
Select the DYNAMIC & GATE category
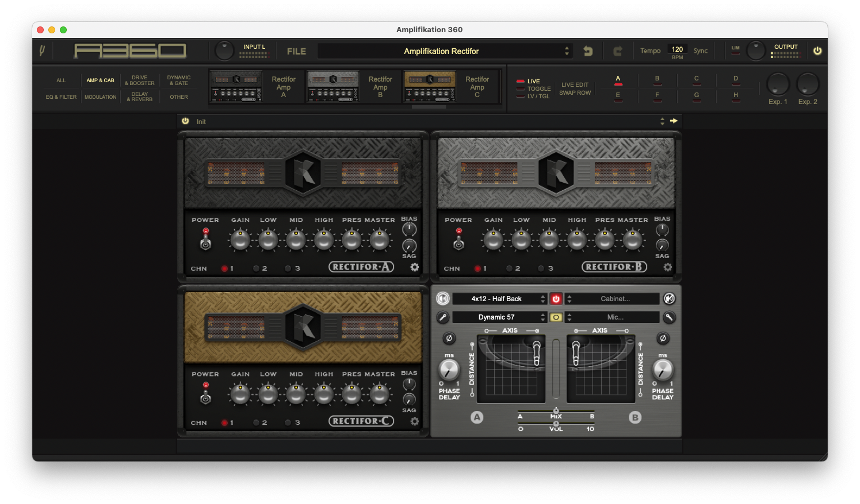click(179, 80)
